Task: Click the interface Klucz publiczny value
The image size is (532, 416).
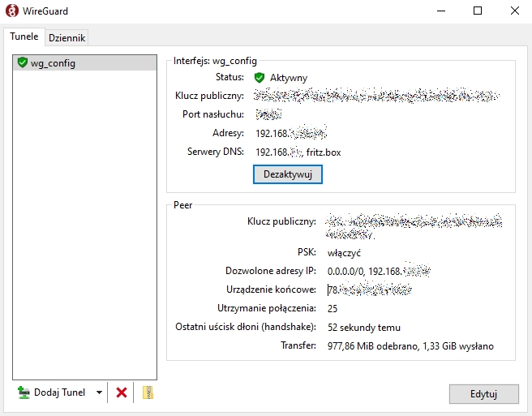Action: 375,96
